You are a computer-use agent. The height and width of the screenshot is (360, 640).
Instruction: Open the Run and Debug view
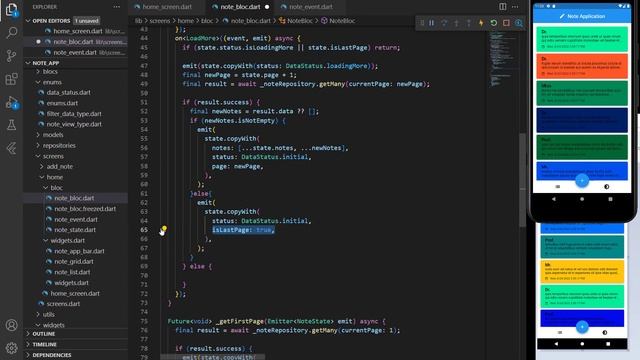click(x=11, y=102)
